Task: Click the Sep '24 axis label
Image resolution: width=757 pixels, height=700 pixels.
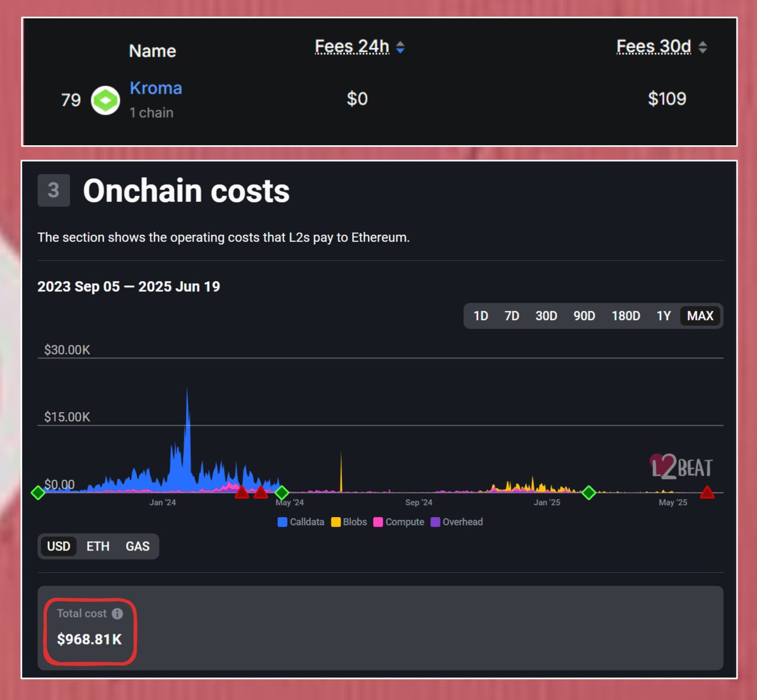Action: point(419,502)
